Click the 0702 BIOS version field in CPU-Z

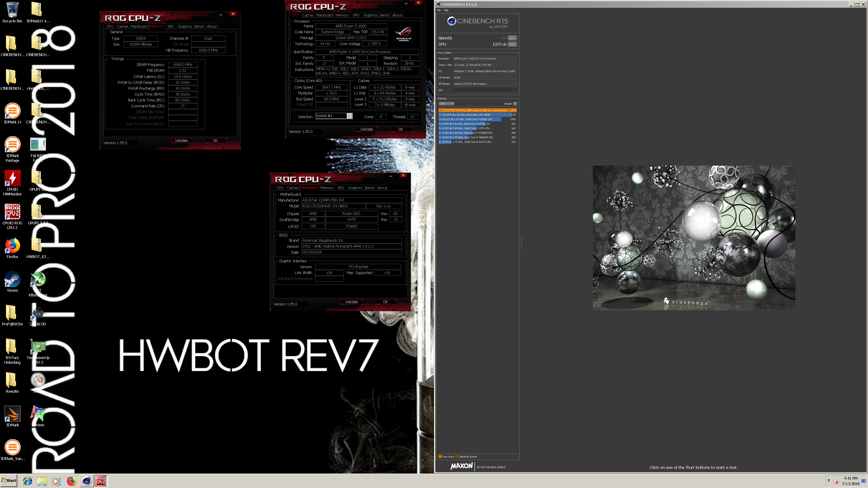351,246
